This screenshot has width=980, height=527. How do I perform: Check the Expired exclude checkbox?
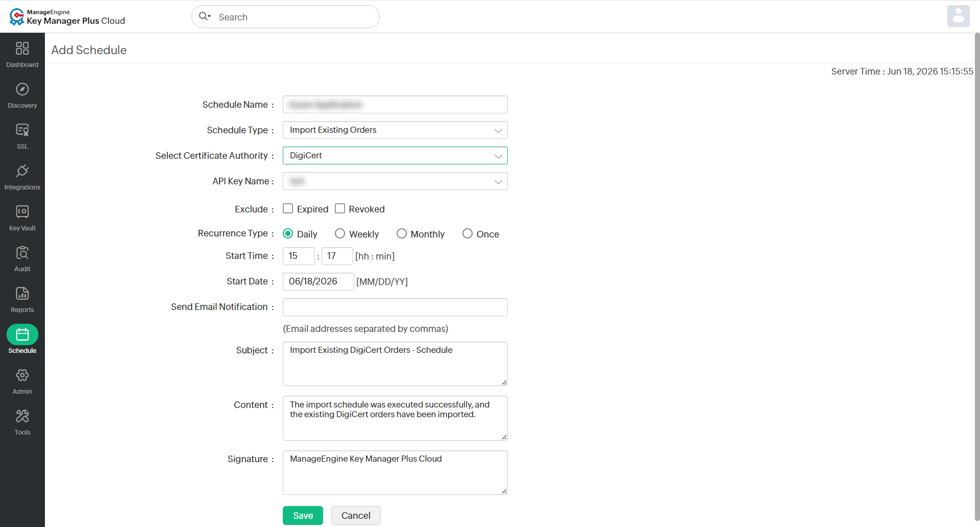tap(288, 208)
